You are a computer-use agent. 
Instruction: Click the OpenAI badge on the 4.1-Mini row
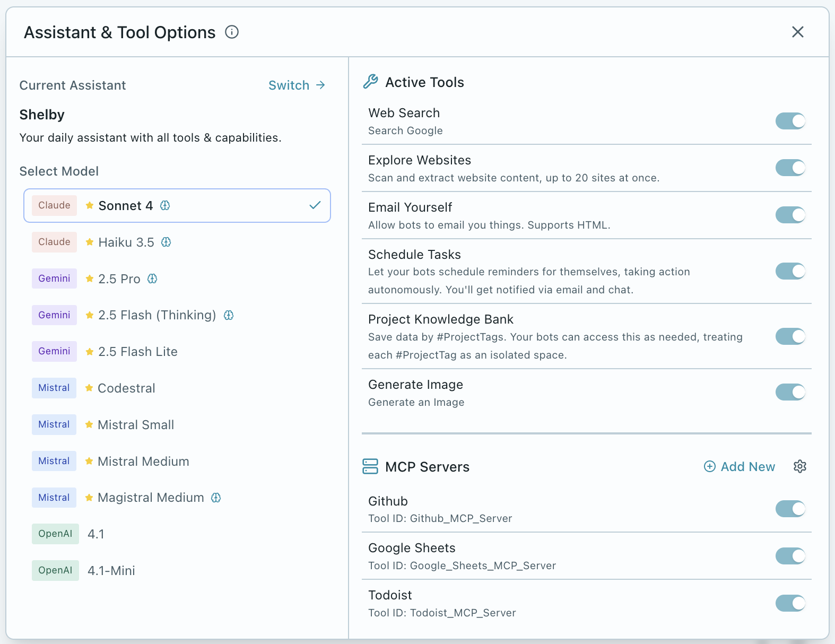[55, 570]
